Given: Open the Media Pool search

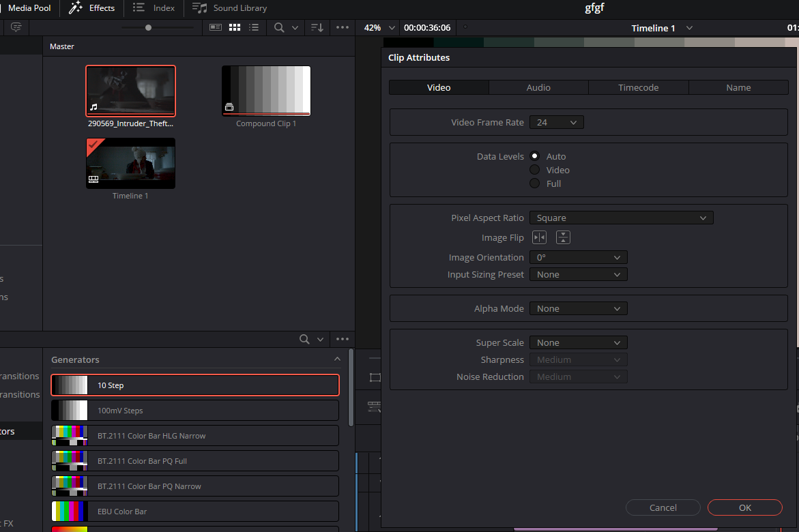Looking at the screenshot, I should pos(279,27).
